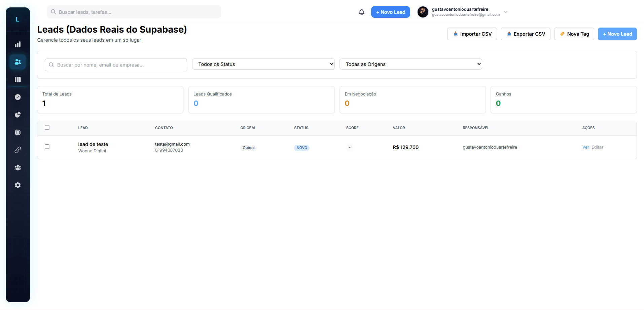Open the team group icon in sidebar

pyautogui.click(x=18, y=167)
